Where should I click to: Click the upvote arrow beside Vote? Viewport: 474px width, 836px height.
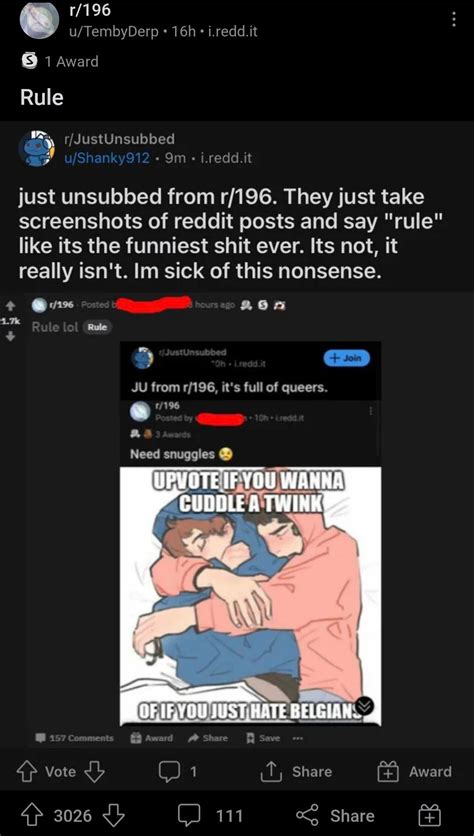click(x=30, y=771)
